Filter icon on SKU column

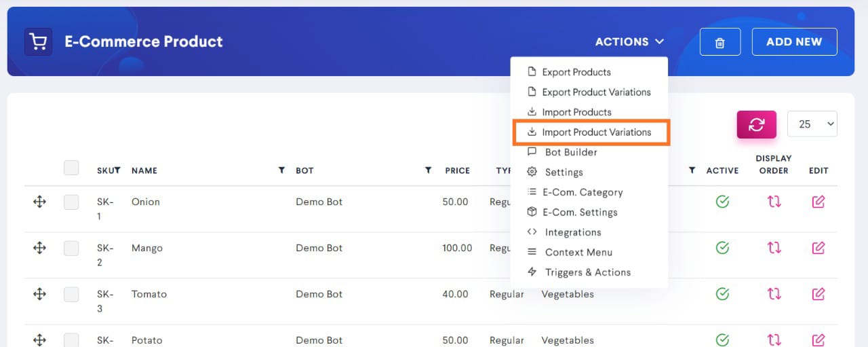[x=117, y=170]
